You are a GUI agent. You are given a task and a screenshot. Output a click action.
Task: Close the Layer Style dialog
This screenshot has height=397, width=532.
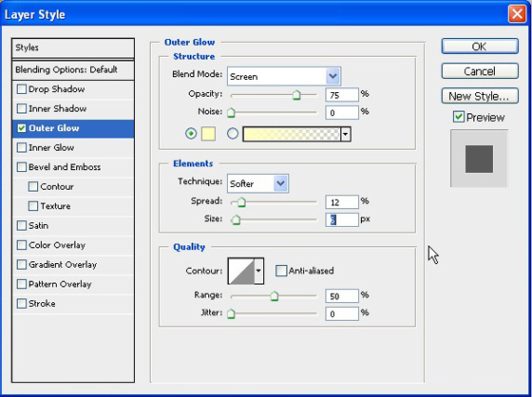pos(517,14)
